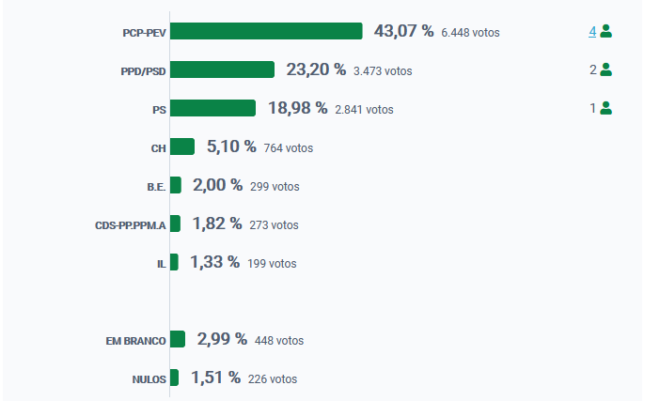Select the NULOS label

(149, 380)
